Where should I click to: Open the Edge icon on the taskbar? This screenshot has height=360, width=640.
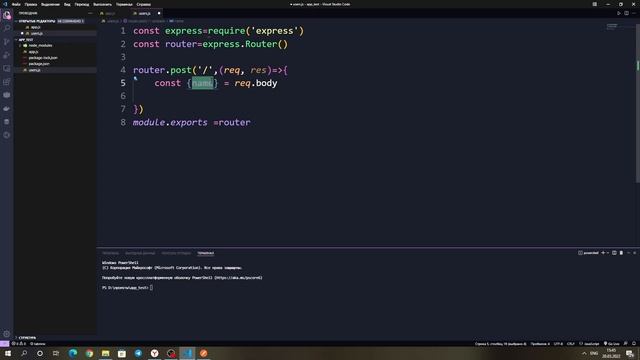[x=73, y=353]
